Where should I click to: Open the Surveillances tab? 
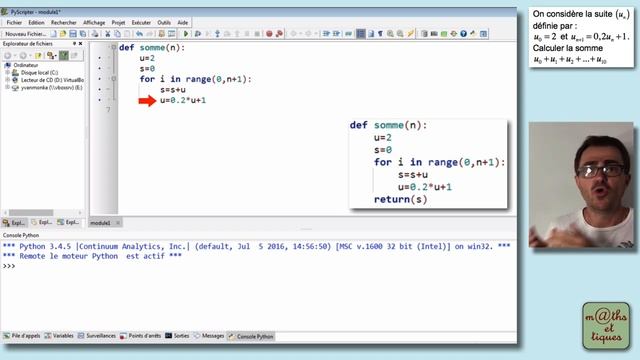(97, 336)
